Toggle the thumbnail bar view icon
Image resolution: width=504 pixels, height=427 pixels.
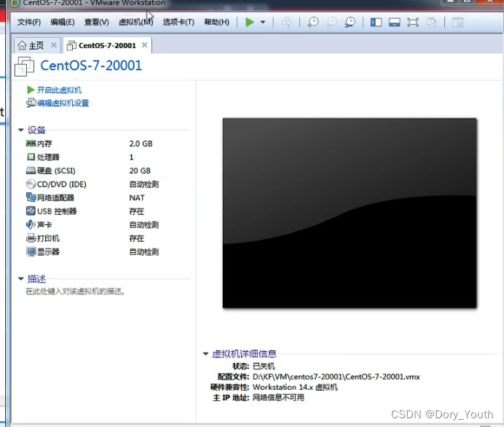point(395,22)
